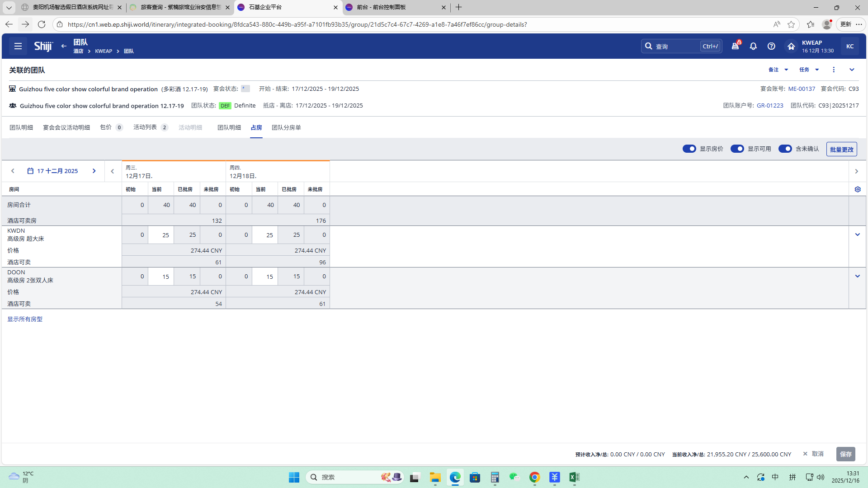Disable the 含未确认 switch
Image resolution: width=868 pixels, height=488 pixels.
(785, 149)
